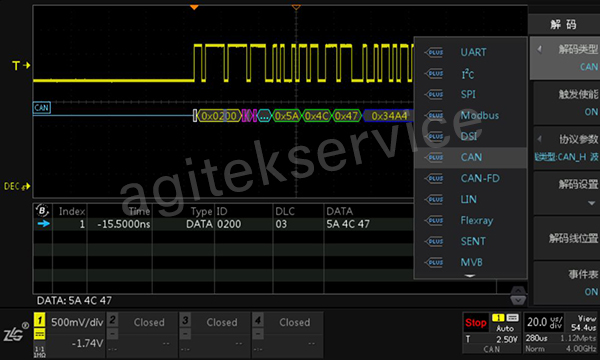Click the PLUS tag icon beside LIN
The image size is (600, 360).
434,200
